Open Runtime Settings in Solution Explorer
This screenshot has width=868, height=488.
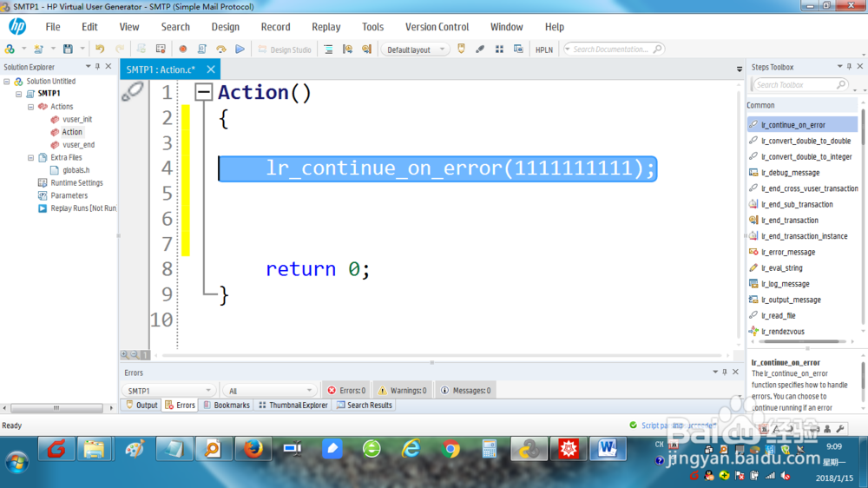[x=76, y=183]
